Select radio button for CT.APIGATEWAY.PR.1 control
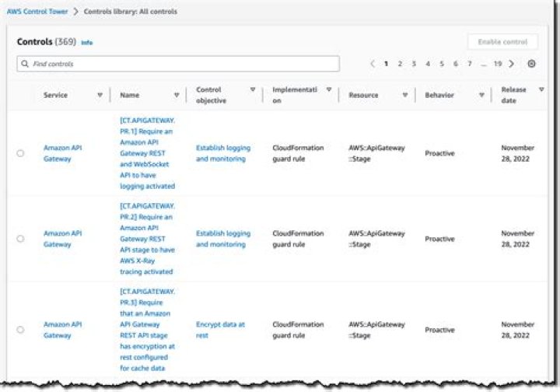Image resolution: width=560 pixels, height=392 pixels. (20, 153)
